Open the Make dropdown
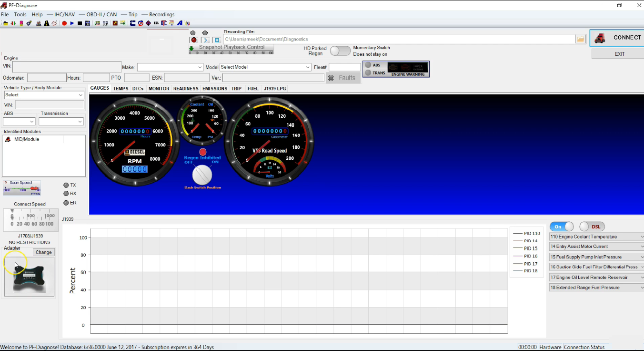The width and height of the screenshot is (644, 351). click(171, 67)
